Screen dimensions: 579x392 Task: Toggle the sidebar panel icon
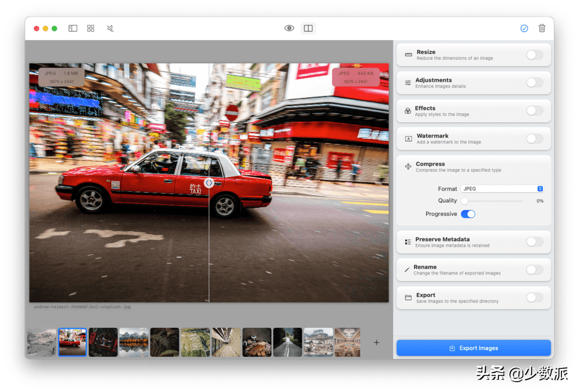coord(73,28)
